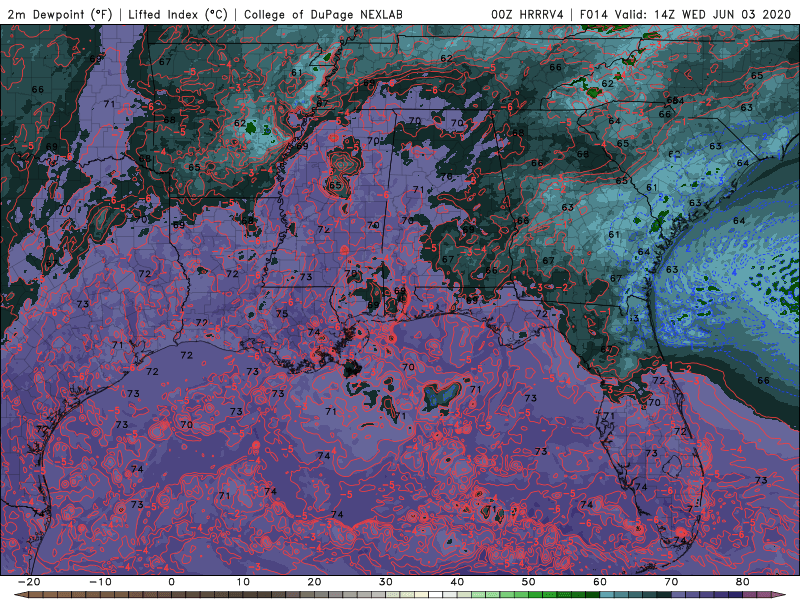800x600 pixels.
Task: Click the '20' color scale label
Action: point(314,582)
